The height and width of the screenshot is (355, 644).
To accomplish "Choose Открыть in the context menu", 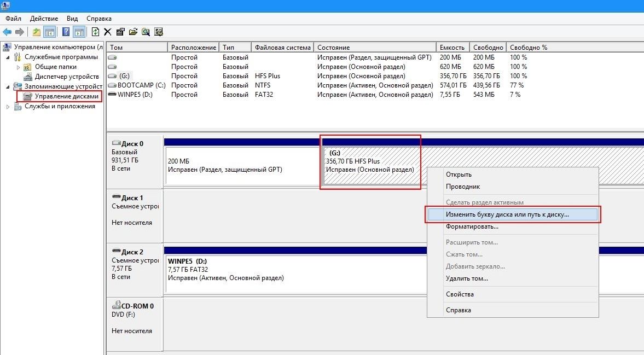I will coord(513,174).
